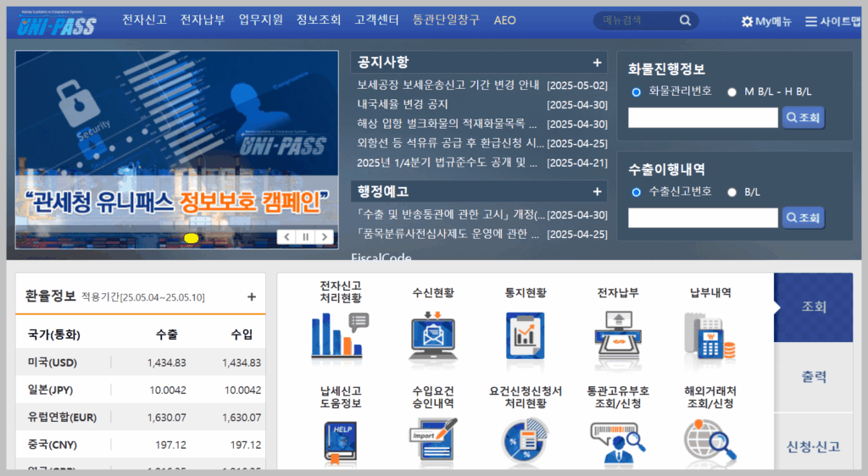This screenshot has width=868, height=476.
Task: Open the 통지현황 clipboard chart icon
Action: pyautogui.click(x=526, y=335)
